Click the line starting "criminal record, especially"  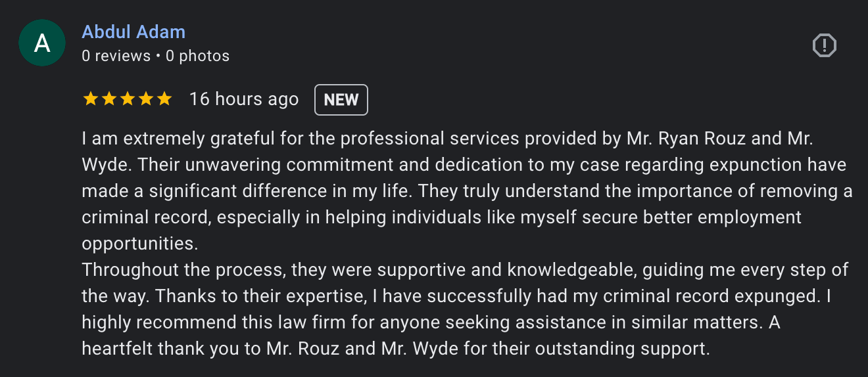point(441,217)
